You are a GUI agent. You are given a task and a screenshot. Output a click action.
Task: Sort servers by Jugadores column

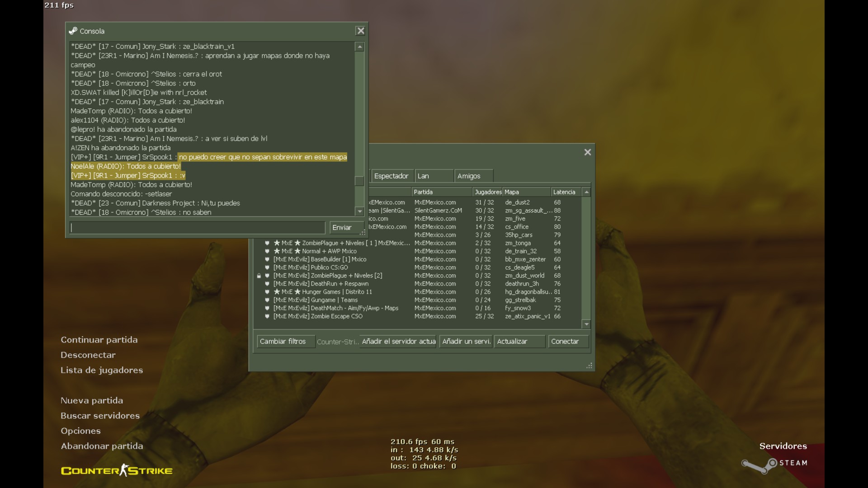pos(488,192)
